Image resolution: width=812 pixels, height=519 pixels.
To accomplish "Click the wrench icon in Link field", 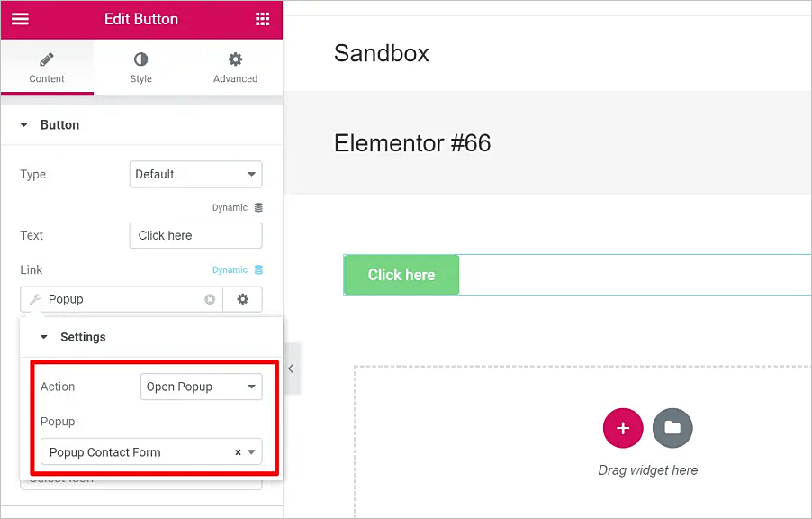I will tap(35, 299).
